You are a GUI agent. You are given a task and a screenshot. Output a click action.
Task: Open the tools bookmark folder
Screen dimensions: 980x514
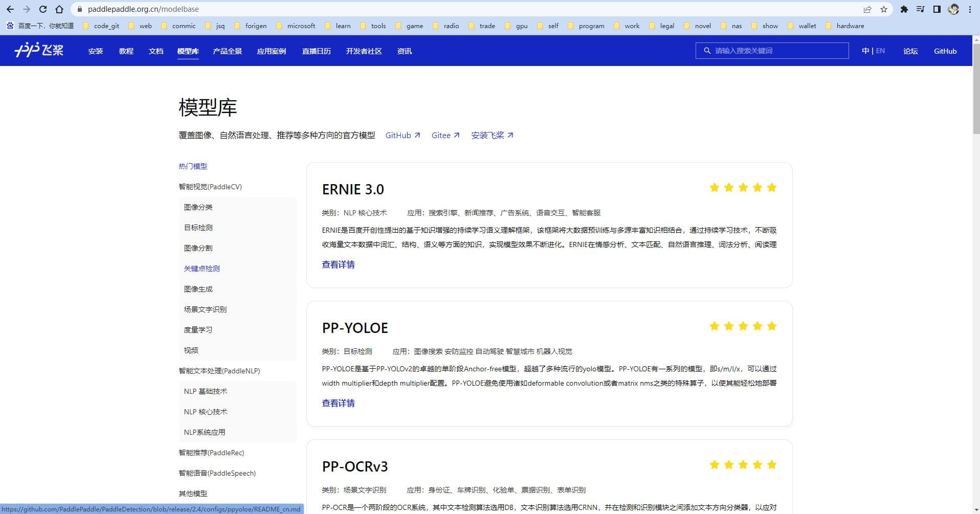click(x=373, y=26)
